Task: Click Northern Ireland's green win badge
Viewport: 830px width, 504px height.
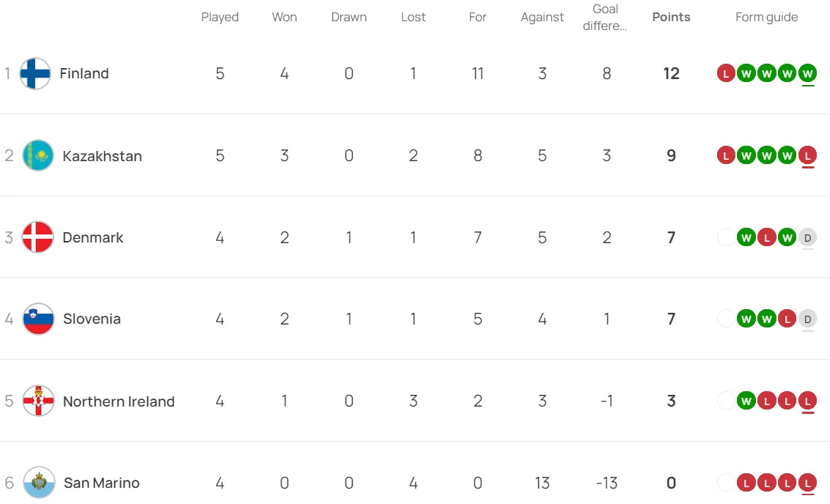Action: tap(746, 401)
